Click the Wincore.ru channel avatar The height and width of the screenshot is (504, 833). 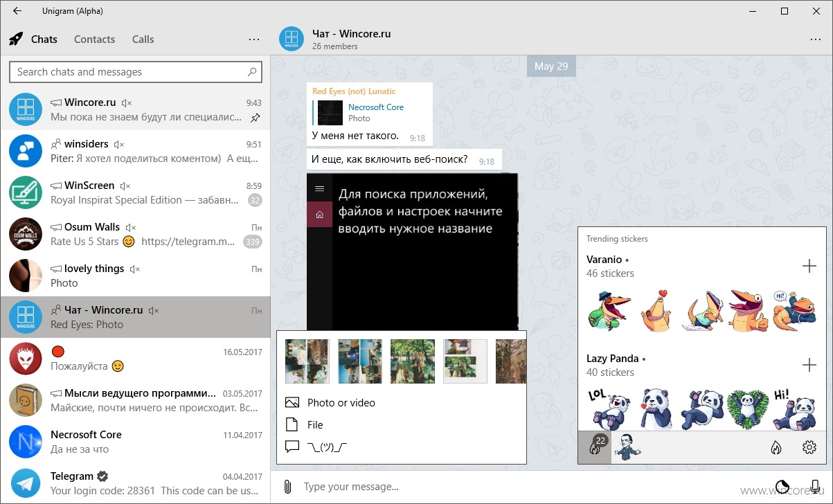pos(26,109)
